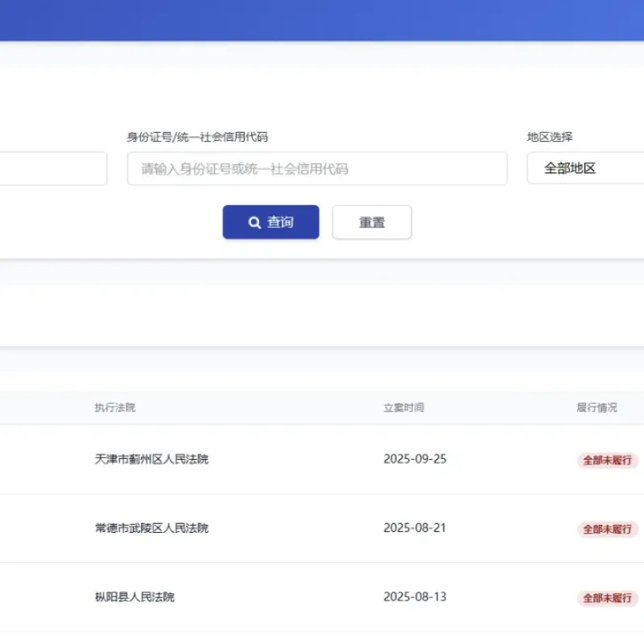Click the 地区选择 label
644x644 pixels.
[x=550, y=137]
